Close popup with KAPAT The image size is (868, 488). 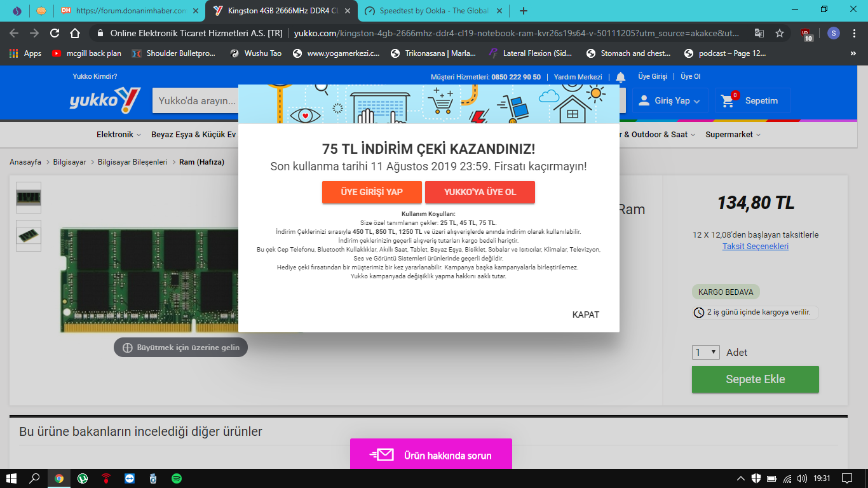coord(586,315)
